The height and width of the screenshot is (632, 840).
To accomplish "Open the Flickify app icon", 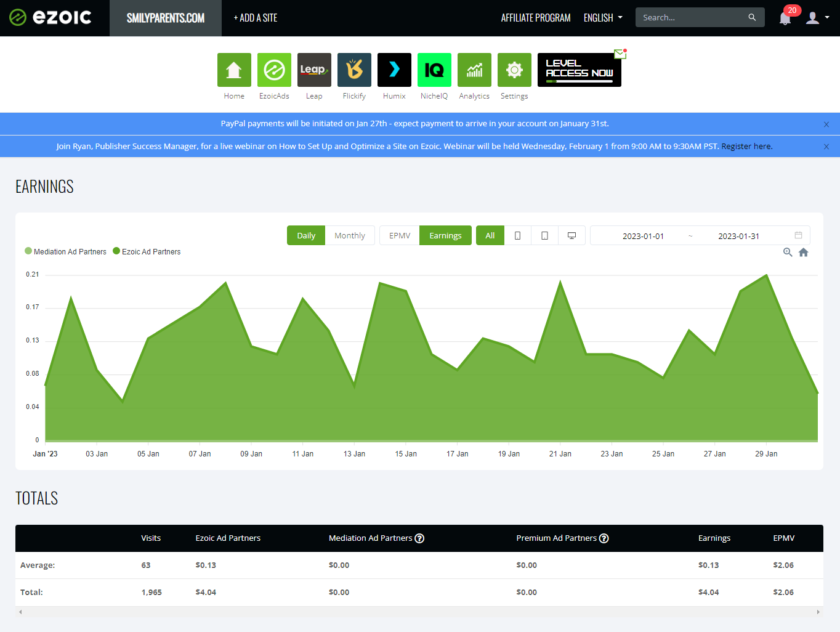I will pos(354,70).
